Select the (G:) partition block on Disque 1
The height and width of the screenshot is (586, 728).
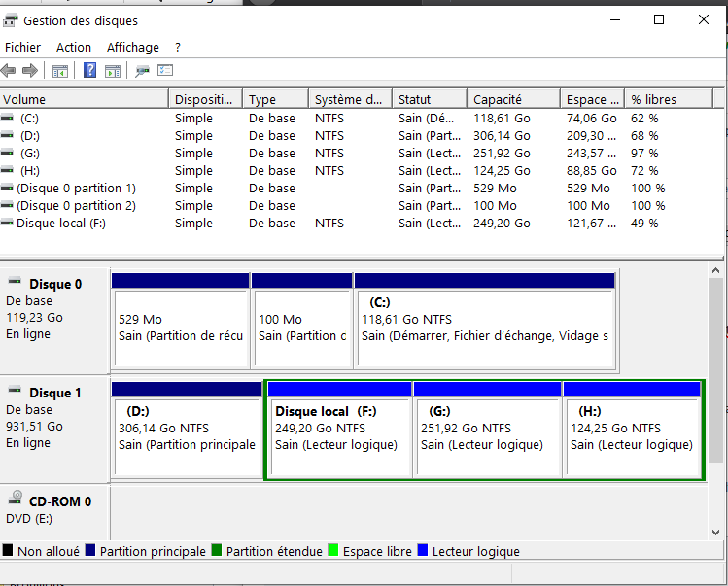(x=487, y=436)
